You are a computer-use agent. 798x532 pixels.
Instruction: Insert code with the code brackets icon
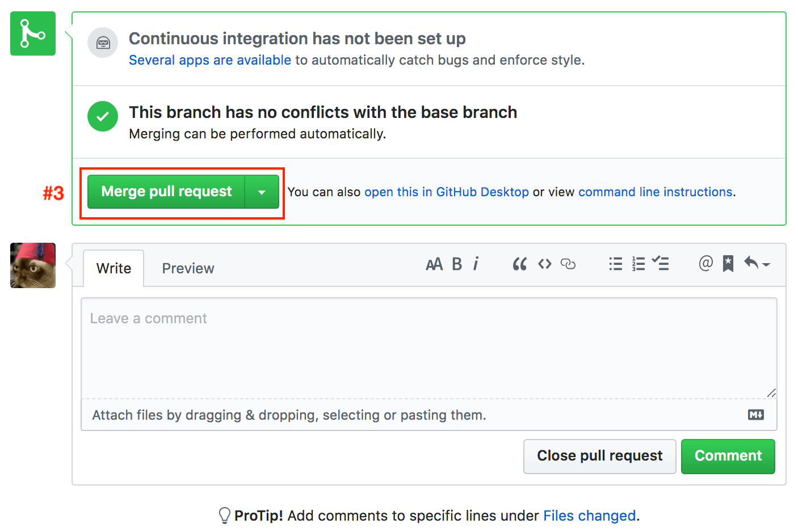tap(545, 264)
